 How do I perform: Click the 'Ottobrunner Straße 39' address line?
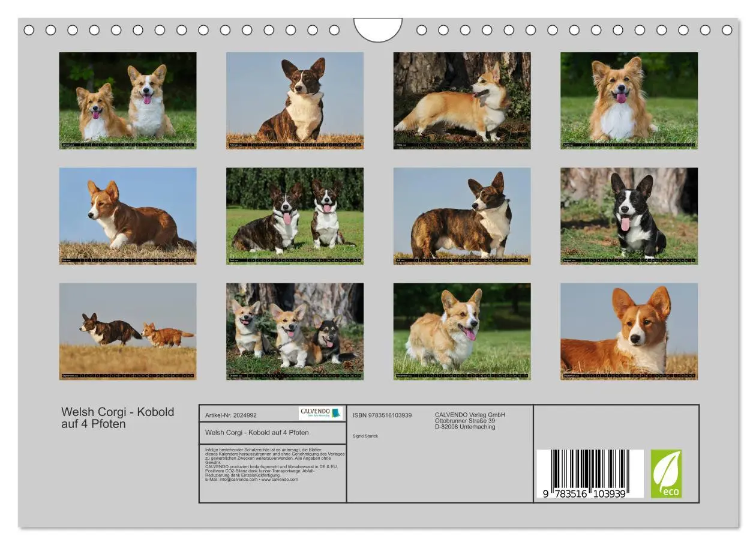[465, 421]
